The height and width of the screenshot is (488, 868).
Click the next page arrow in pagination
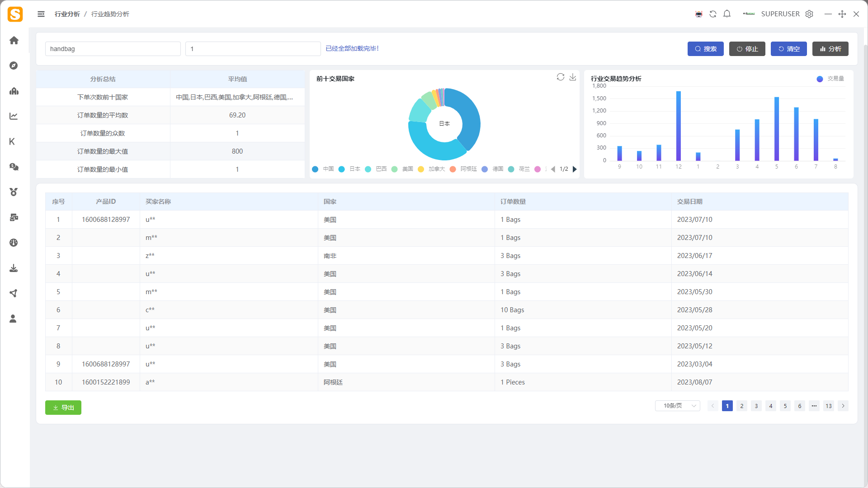843,406
